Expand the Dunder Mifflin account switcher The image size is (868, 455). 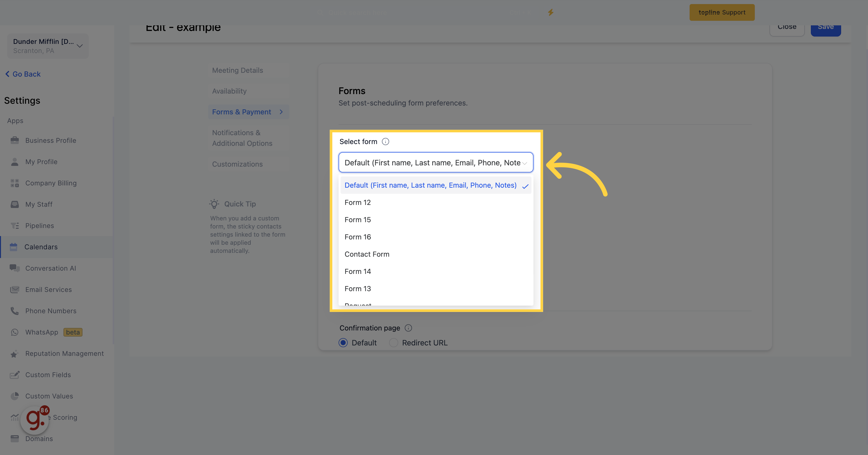[x=48, y=46]
